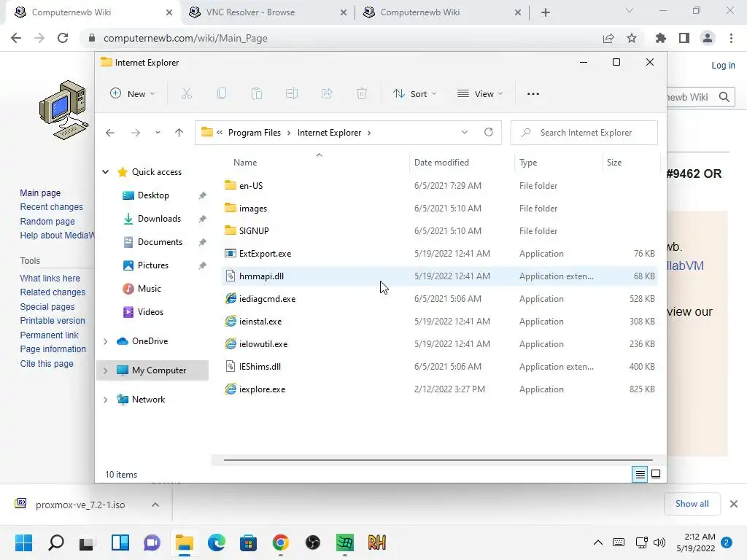Open Special pages wiki link

(47, 307)
